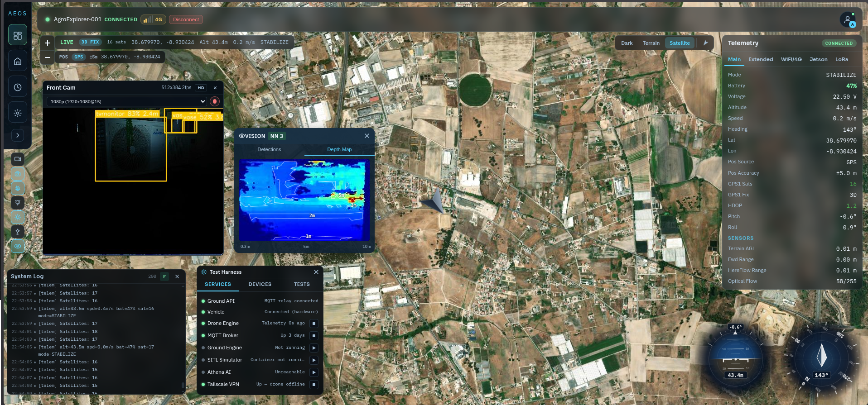Click the photo snapshot camera icon
The image size is (868, 405).
coord(18,174)
